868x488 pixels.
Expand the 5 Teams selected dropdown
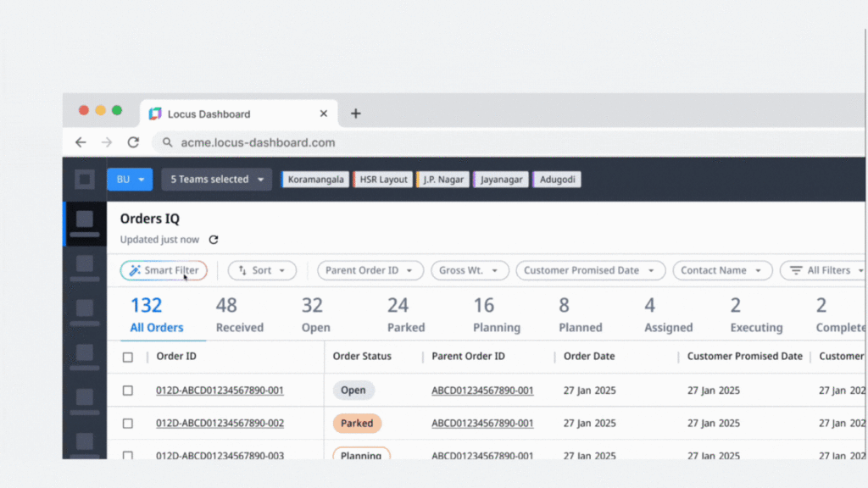point(217,180)
